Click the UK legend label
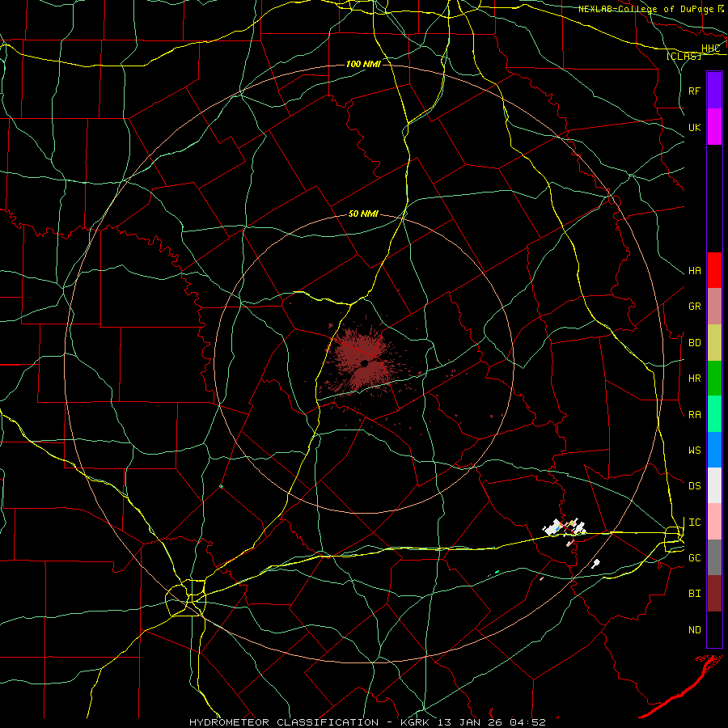The width and height of the screenshot is (728, 728). click(694, 127)
